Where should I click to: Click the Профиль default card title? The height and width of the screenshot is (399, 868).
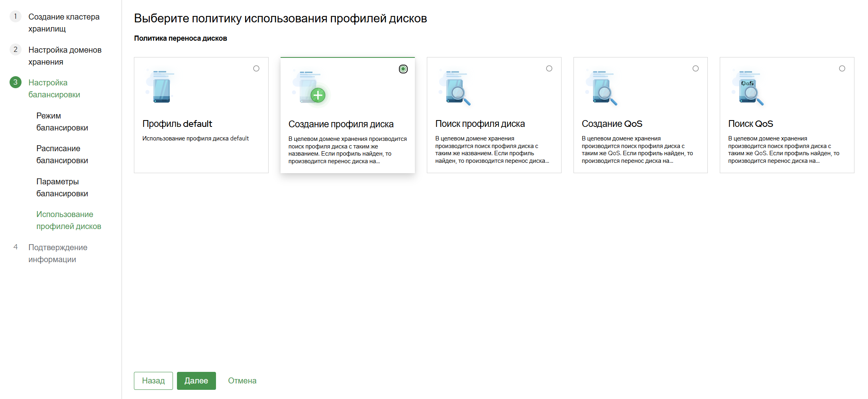click(x=177, y=124)
